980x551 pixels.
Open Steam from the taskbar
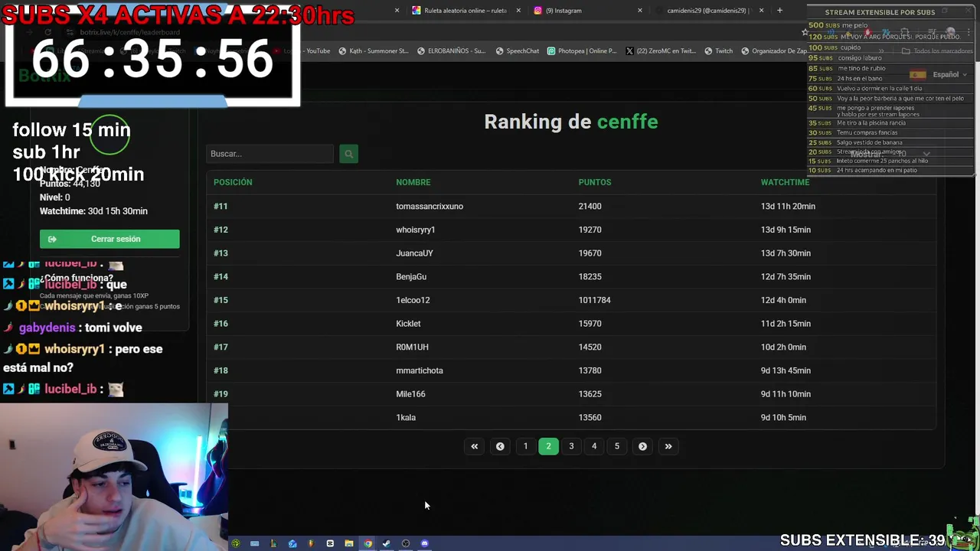[x=387, y=543]
